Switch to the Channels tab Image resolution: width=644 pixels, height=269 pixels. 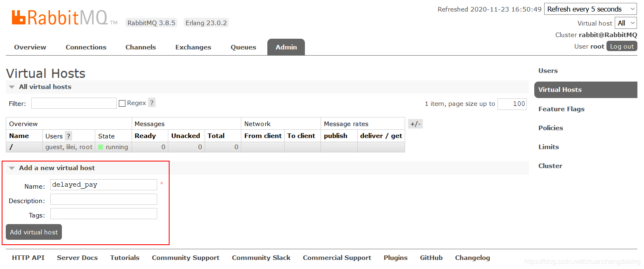point(141,47)
